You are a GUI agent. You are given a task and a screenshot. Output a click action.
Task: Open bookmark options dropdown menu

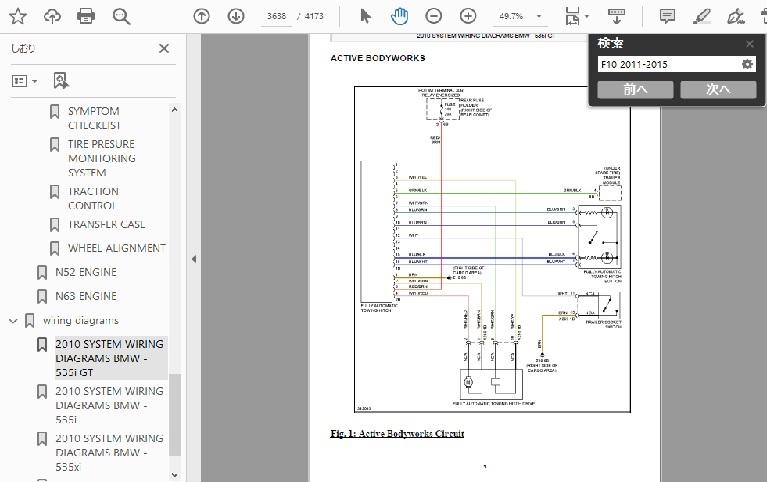pos(24,80)
